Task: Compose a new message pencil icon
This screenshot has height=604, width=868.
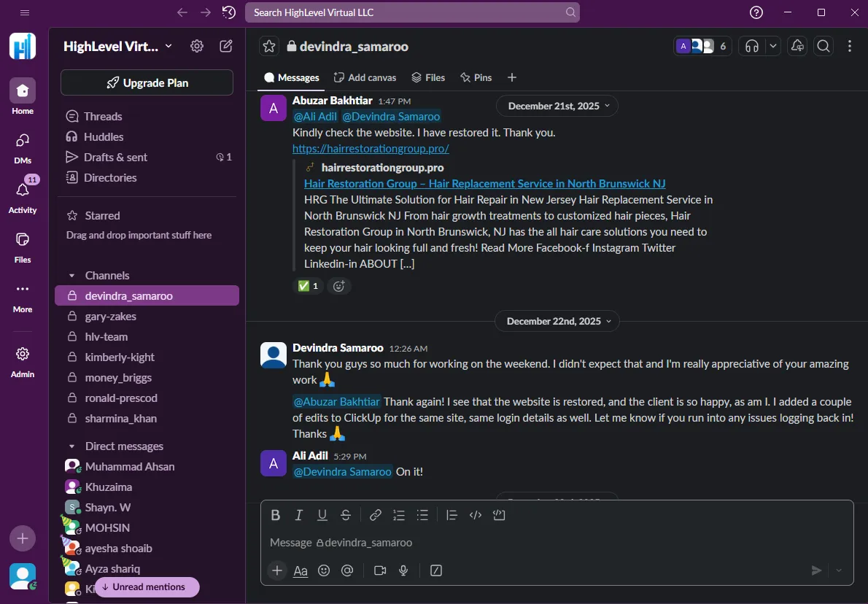Action: coord(226,46)
